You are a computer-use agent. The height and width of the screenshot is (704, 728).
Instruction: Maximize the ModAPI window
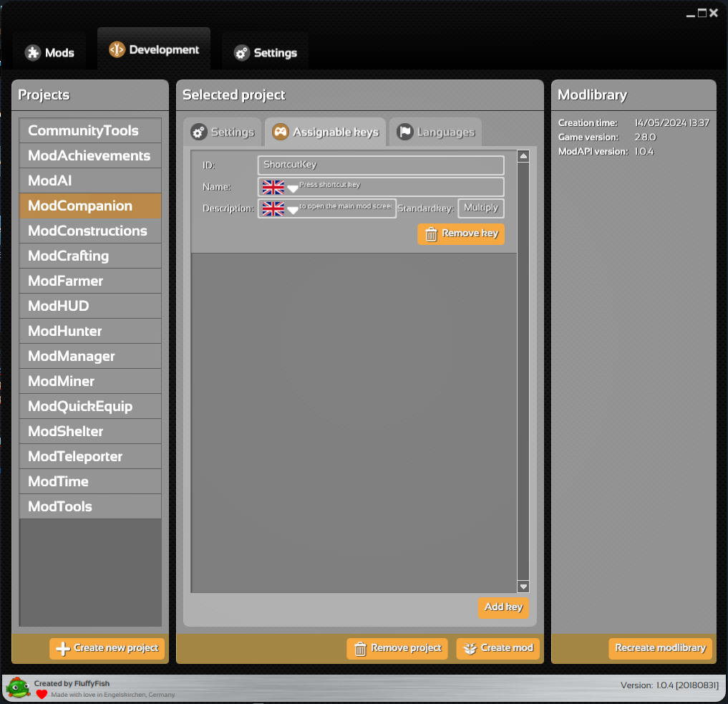[702, 13]
